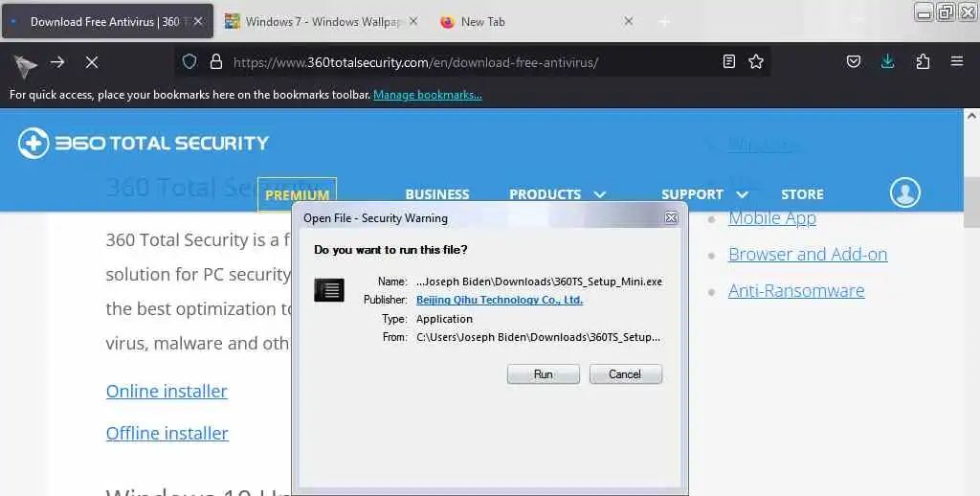980x496 pixels.
Task: Open the Firefox hamburger menu
Action: tap(957, 61)
